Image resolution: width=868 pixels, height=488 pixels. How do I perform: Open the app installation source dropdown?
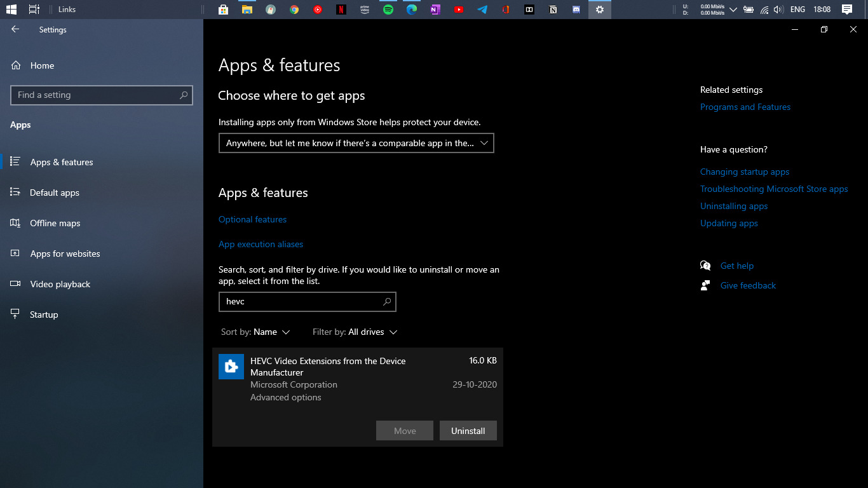[356, 143]
